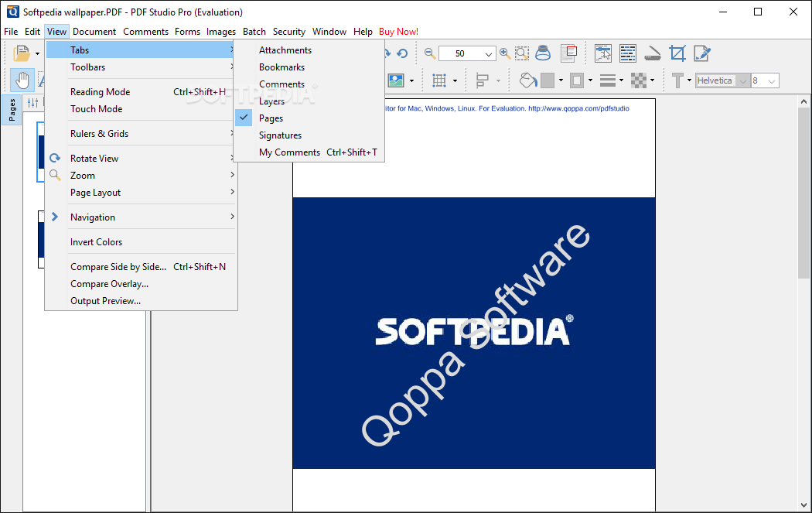
Task: Click the sign document pen icon
Action: 702,53
